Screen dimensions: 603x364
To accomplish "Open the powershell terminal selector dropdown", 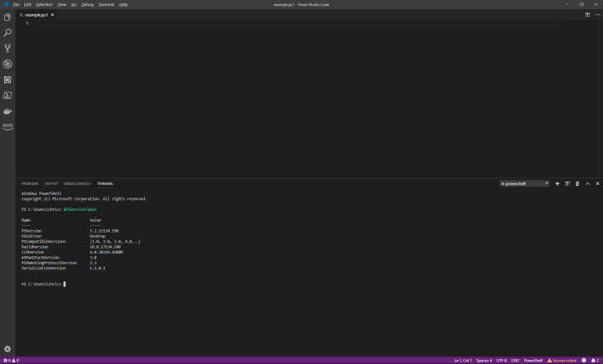I will (524, 183).
